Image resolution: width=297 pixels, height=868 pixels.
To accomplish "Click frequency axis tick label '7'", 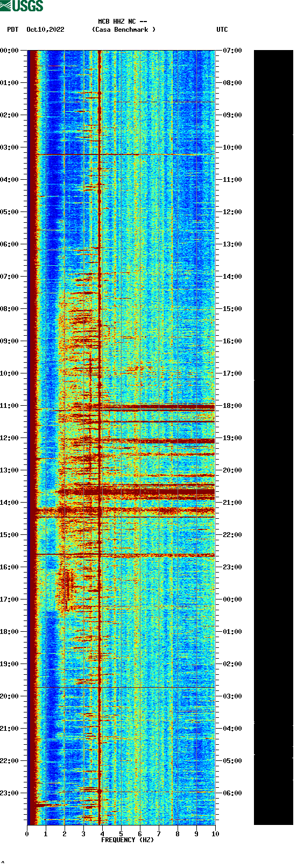I will (x=159, y=834).
